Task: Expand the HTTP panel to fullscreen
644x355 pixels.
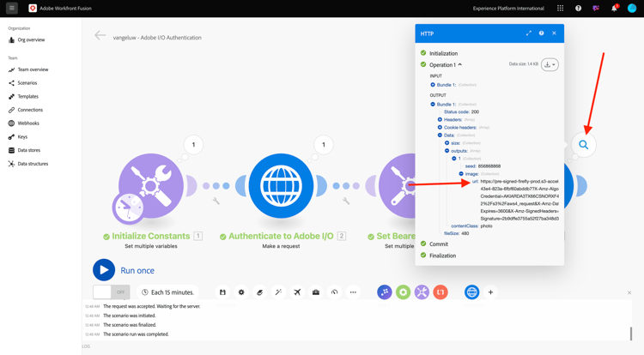Action: point(529,33)
